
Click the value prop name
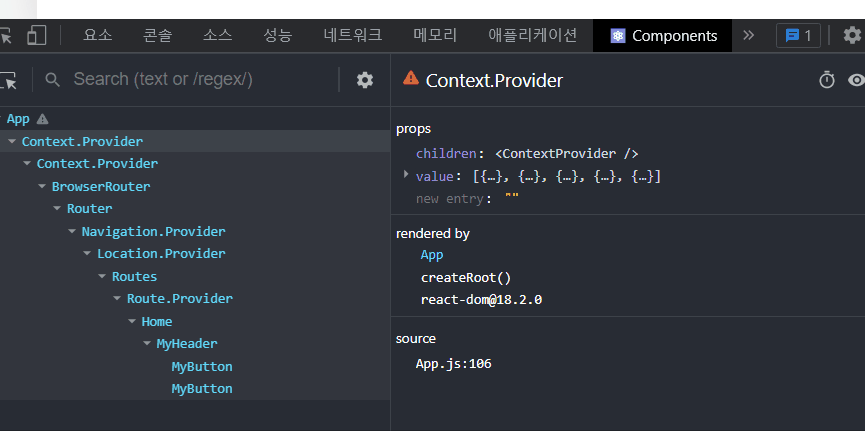(x=435, y=177)
